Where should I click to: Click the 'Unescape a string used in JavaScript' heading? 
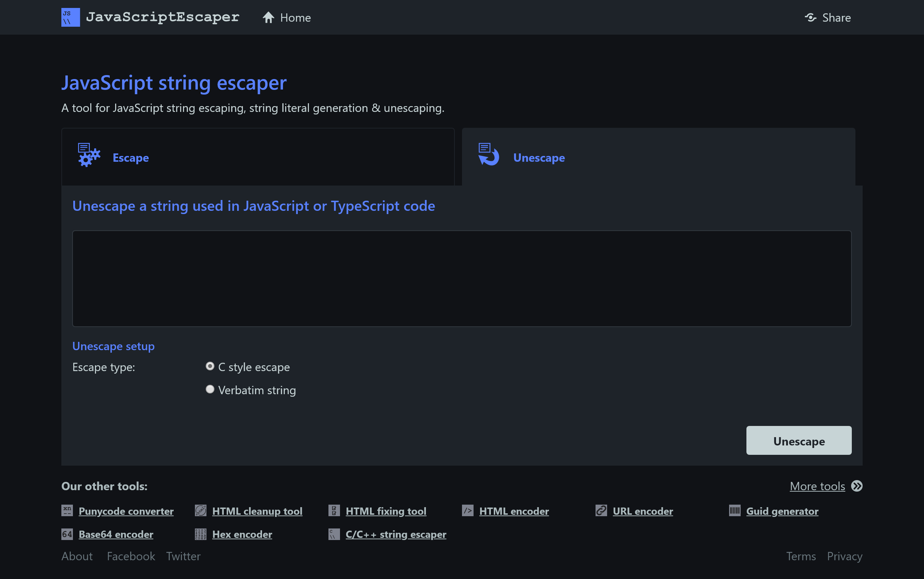click(253, 206)
